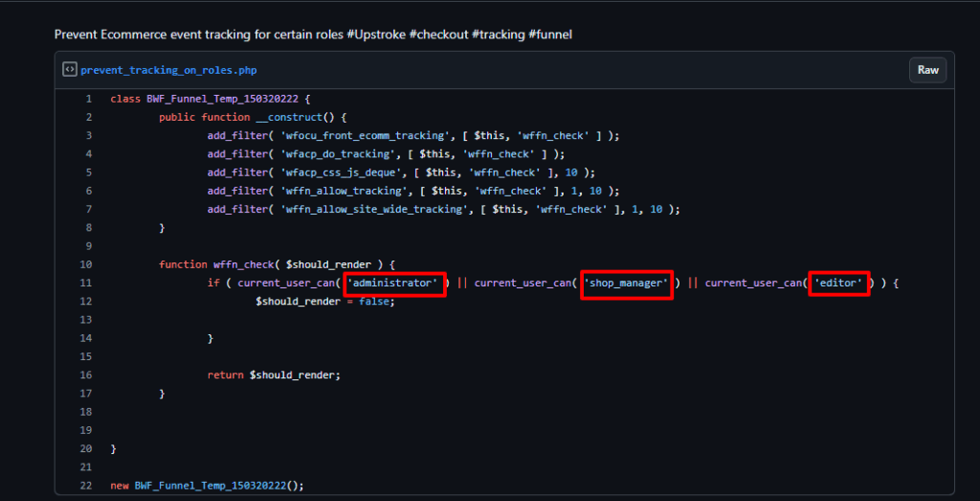The image size is (980, 501).
Task: Click 'new BWF_Funnel_Temp_150320222();' on line 22
Action: 208,486
